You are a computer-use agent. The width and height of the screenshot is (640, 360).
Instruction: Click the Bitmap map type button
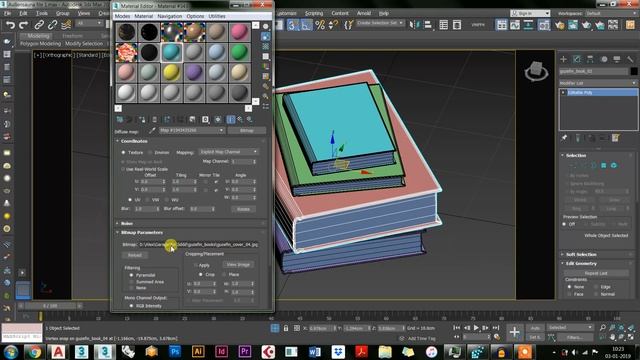[x=247, y=131]
